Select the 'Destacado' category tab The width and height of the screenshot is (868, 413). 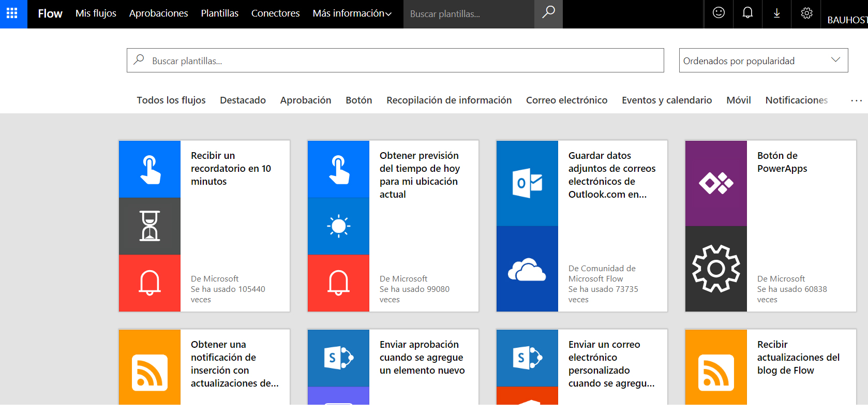243,100
